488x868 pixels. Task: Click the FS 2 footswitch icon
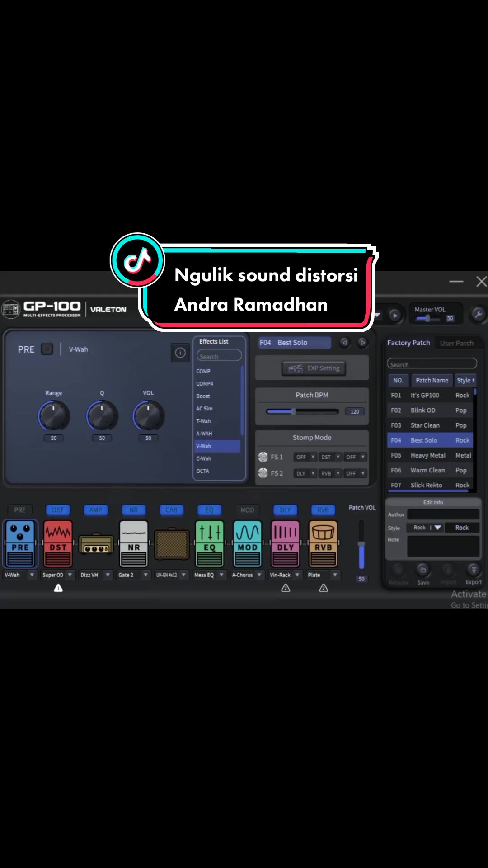[x=263, y=473]
